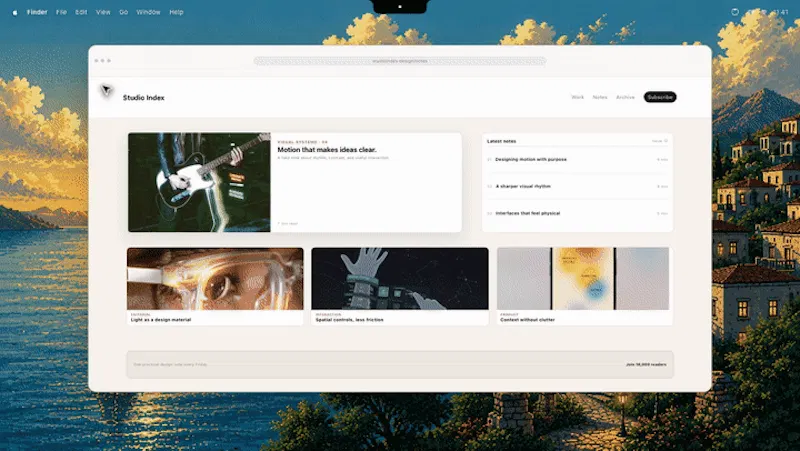Click the Studio Index site title
The height and width of the screenshot is (451, 800).
[143, 97]
